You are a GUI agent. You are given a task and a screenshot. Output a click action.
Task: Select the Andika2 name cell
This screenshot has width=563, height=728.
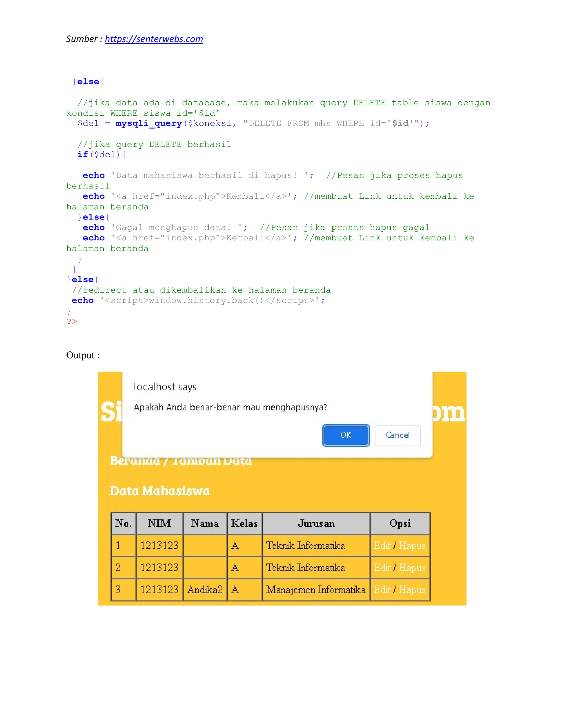point(205,589)
